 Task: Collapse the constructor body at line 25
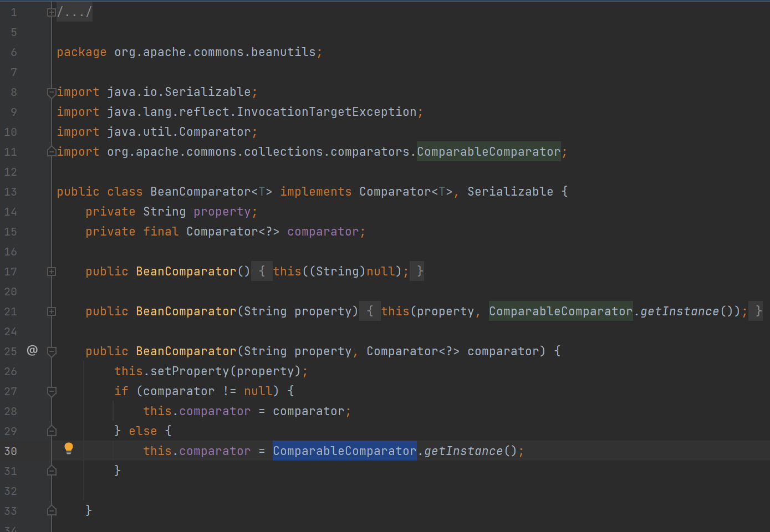51,351
